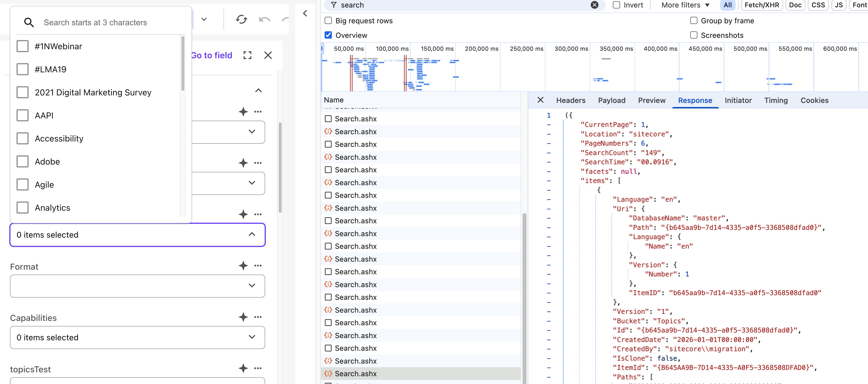Enable Group by frame
The height and width of the screenshot is (384, 868).
[x=694, y=21]
